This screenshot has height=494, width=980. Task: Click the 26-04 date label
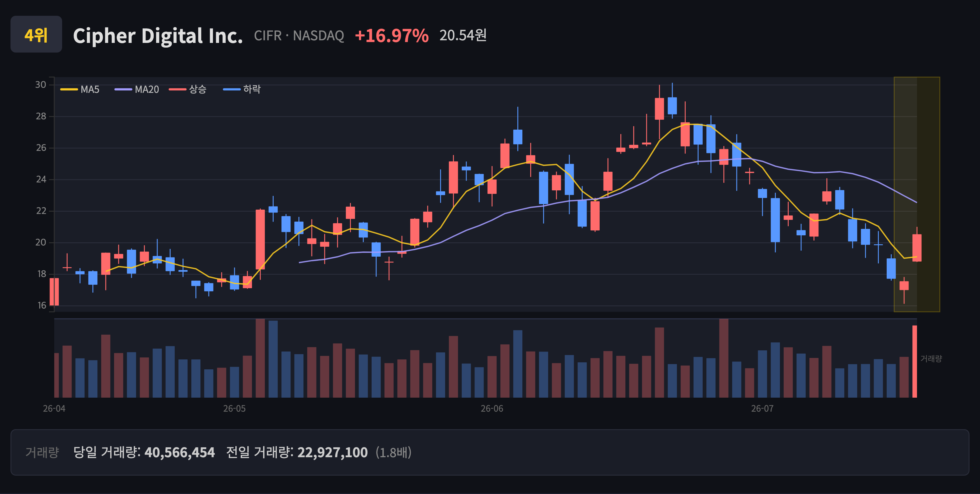pyautogui.click(x=54, y=409)
